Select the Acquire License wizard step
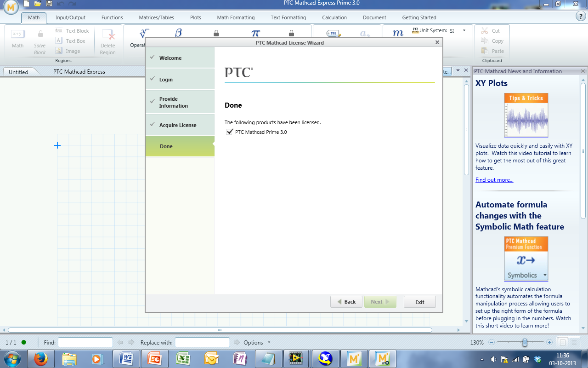Viewport: 588px width, 368px height. click(x=180, y=125)
